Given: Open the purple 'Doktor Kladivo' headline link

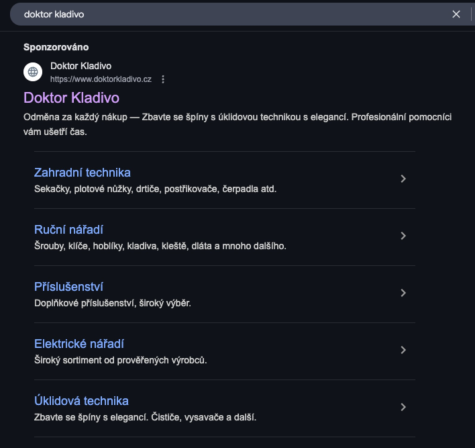Looking at the screenshot, I should [x=71, y=98].
